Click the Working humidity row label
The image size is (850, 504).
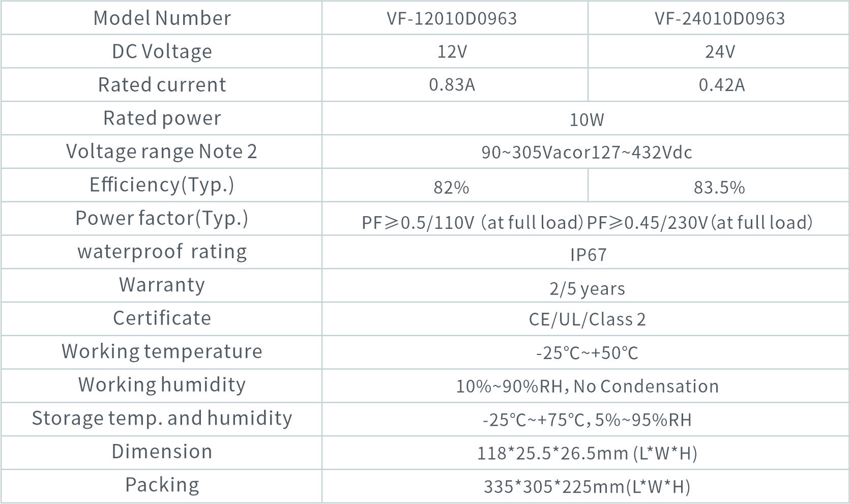click(x=162, y=384)
